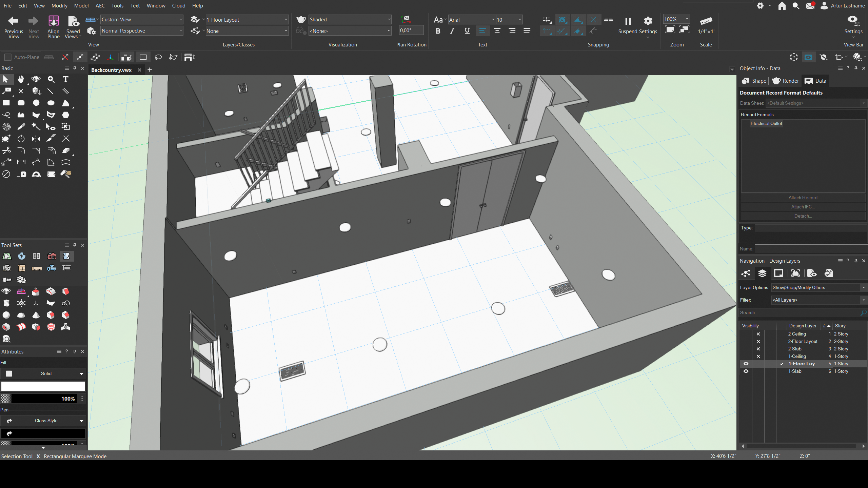Select the Text tool in Basic palette

(65, 79)
